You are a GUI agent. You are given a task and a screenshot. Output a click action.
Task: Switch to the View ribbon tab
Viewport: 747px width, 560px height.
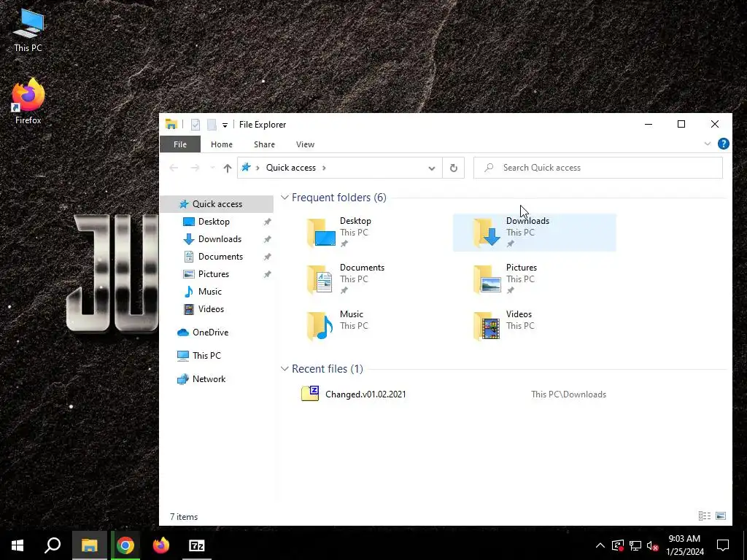[305, 144]
